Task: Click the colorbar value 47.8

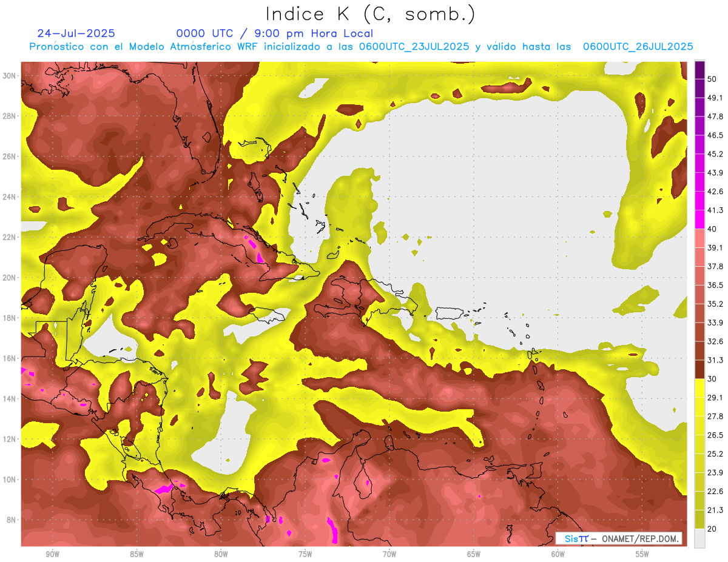Action: (715, 116)
